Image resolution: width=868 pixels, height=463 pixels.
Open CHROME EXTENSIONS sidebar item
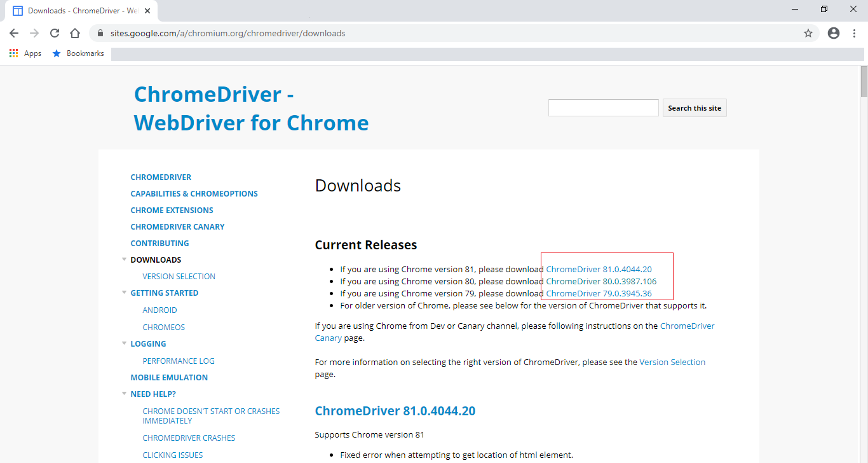click(172, 211)
